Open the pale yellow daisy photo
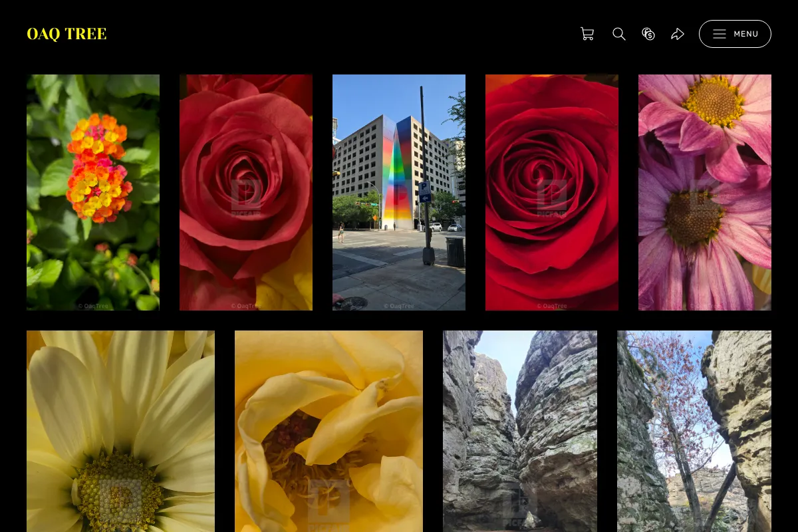The image size is (798, 532). [x=120, y=431]
